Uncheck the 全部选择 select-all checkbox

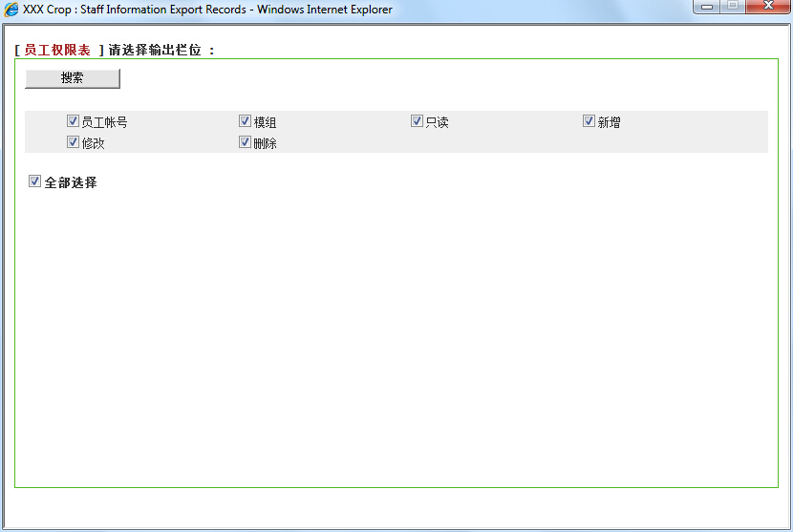click(34, 181)
